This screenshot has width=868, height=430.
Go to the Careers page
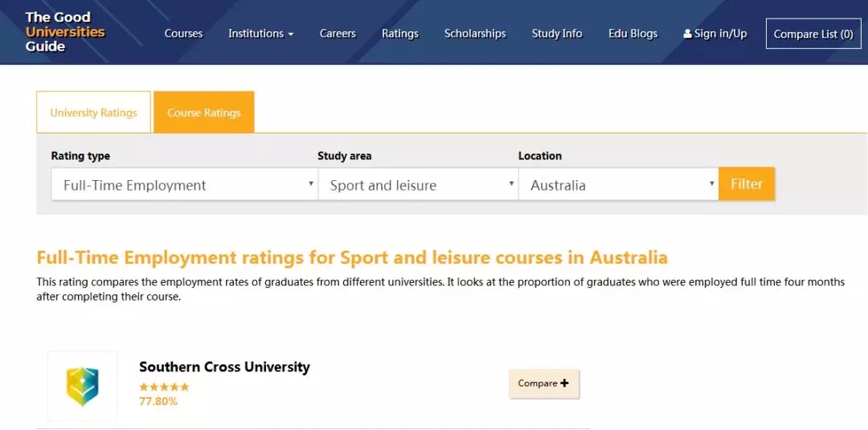pyautogui.click(x=338, y=34)
